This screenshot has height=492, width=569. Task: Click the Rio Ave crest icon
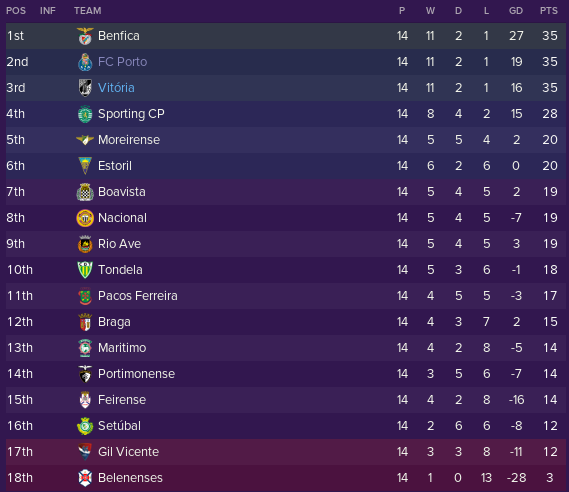tap(85, 244)
